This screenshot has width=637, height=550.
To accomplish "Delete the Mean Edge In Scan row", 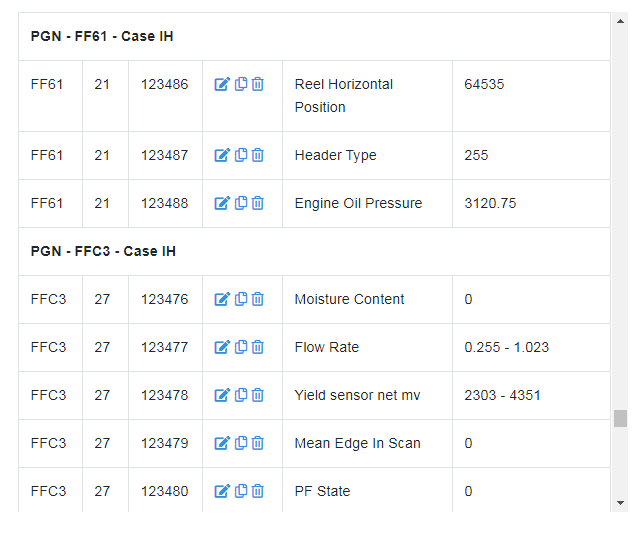I will (x=257, y=443).
